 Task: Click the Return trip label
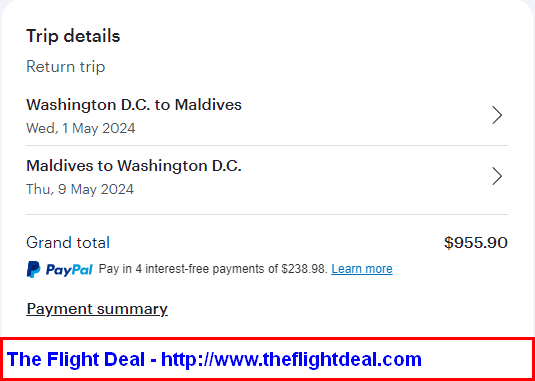[x=66, y=67]
